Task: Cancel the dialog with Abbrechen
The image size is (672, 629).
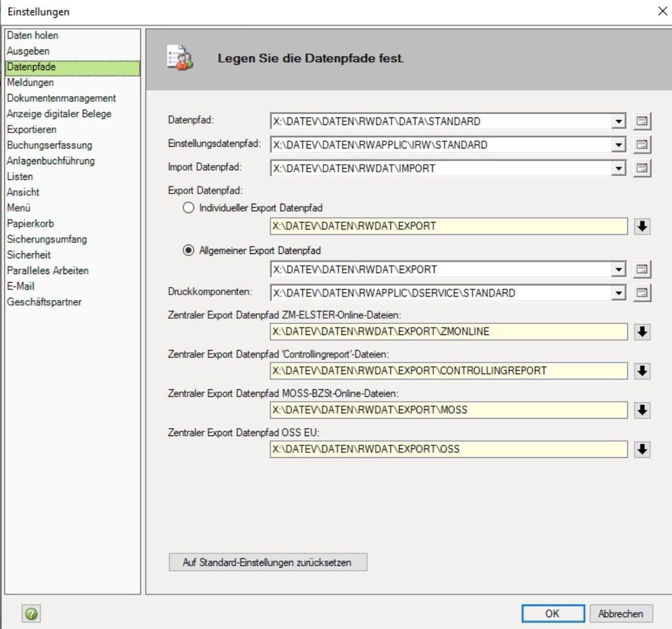Action: 621,614
